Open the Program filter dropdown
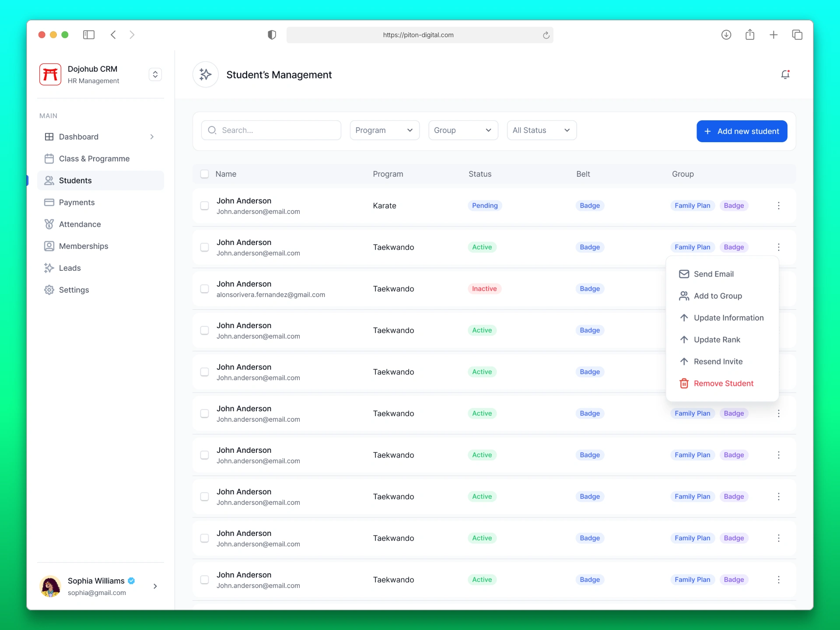The height and width of the screenshot is (630, 840). [x=385, y=130]
